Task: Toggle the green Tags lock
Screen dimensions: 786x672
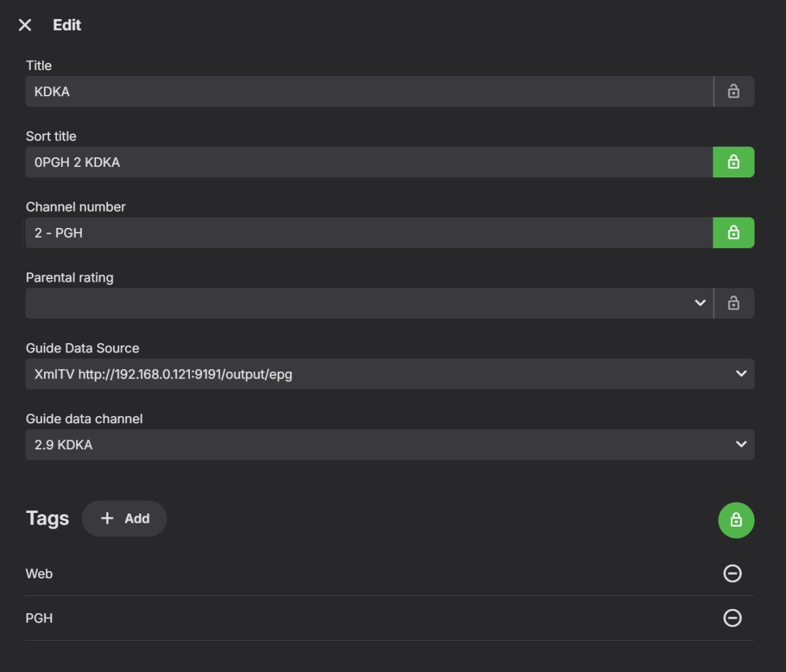Action: coord(736,520)
